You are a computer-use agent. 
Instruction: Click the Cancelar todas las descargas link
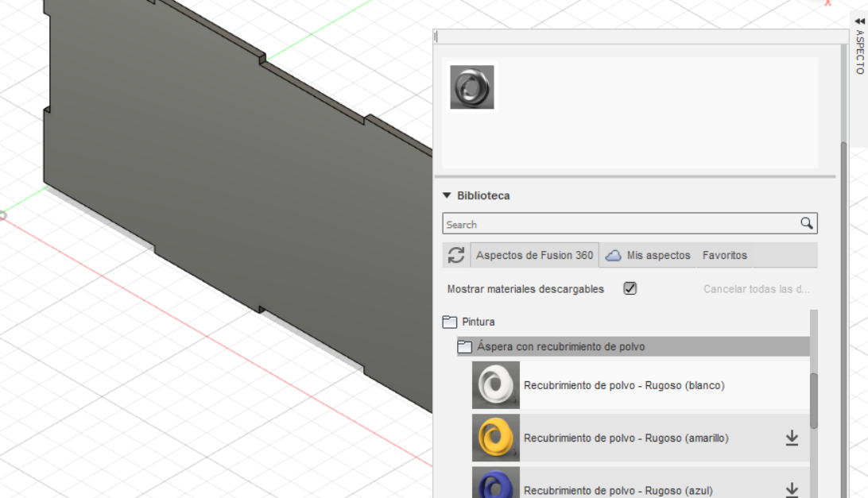[x=755, y=288]
